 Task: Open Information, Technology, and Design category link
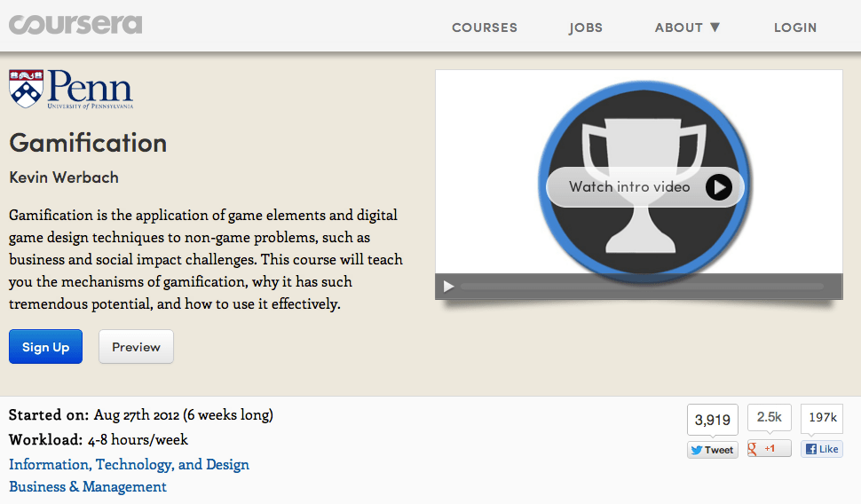(x=129, y=464)
